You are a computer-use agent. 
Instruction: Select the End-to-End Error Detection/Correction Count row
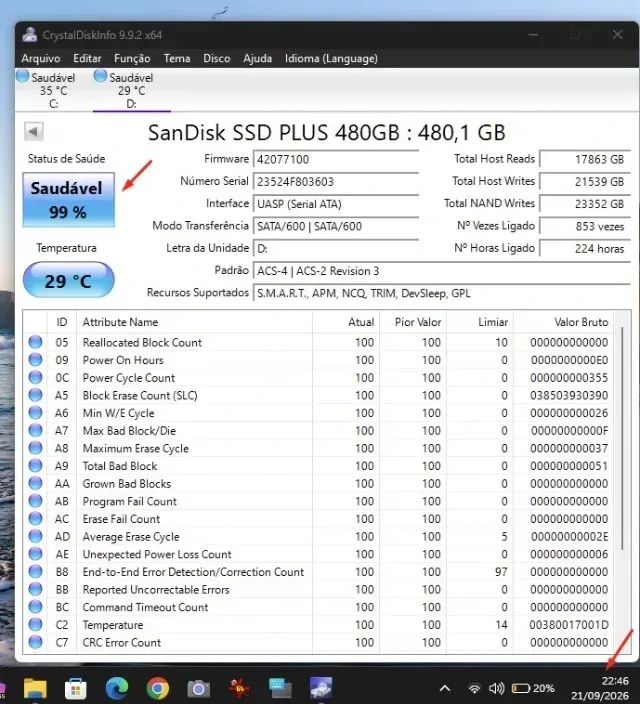click(318, 572)
